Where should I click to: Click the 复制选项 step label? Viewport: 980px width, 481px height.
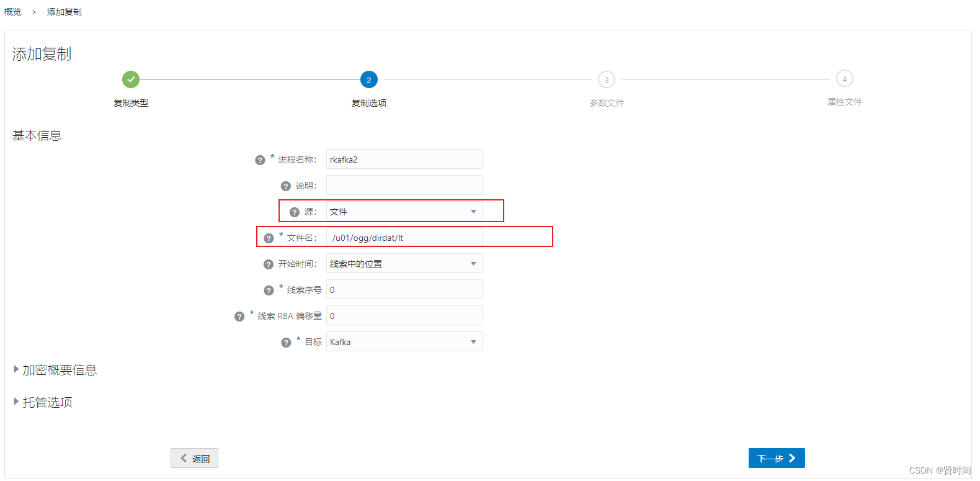(369, 103)
